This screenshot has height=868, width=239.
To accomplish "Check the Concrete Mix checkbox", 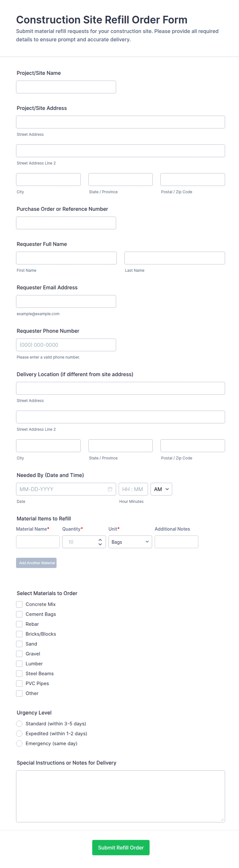I will (x=20, y=604).
